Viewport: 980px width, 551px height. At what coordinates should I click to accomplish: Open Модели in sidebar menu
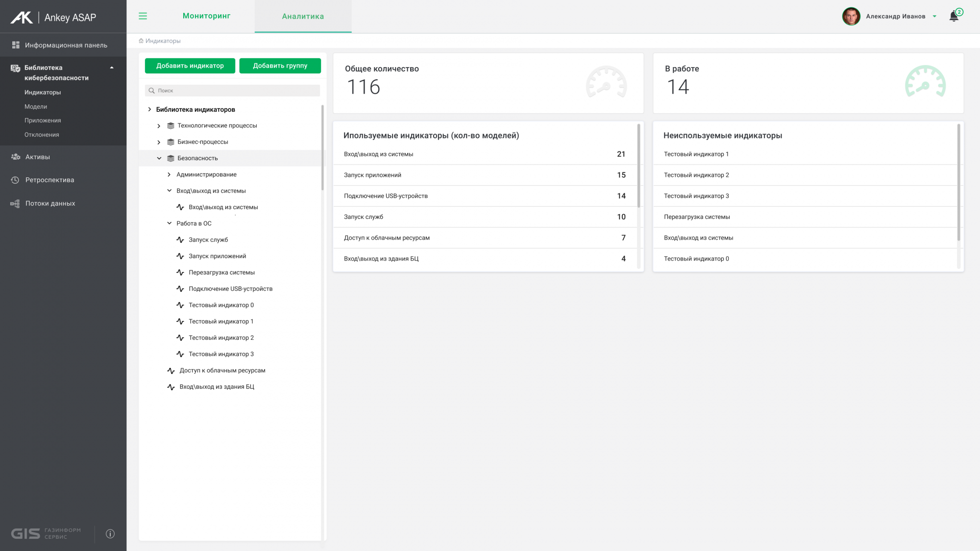click(36, 107)
